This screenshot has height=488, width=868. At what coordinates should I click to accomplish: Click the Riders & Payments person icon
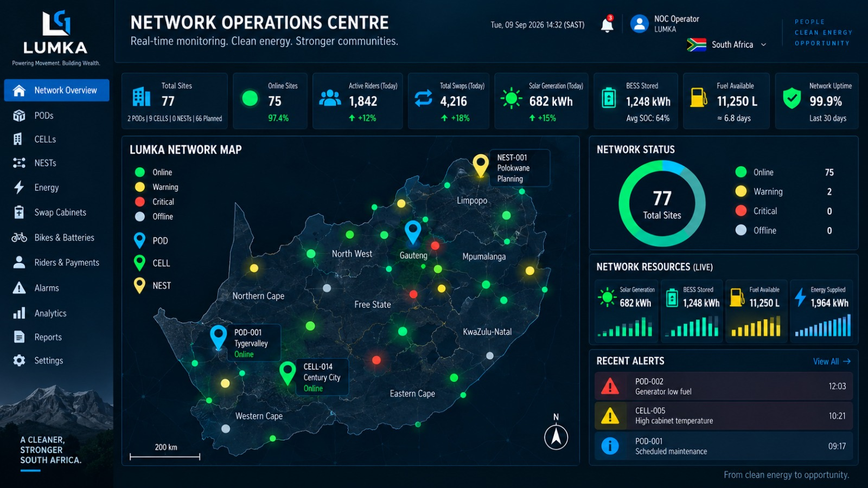[x=19, y=262]
